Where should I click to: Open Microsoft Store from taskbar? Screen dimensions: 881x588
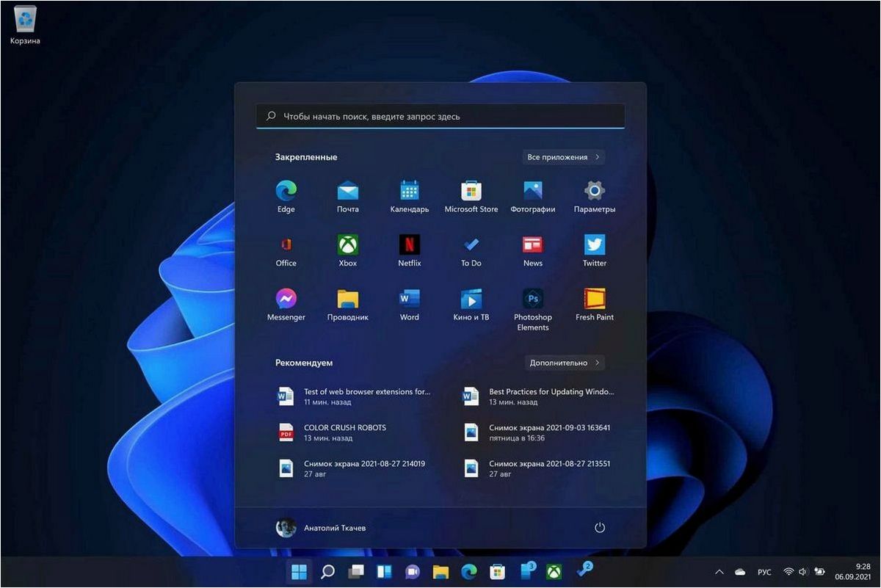497,572
